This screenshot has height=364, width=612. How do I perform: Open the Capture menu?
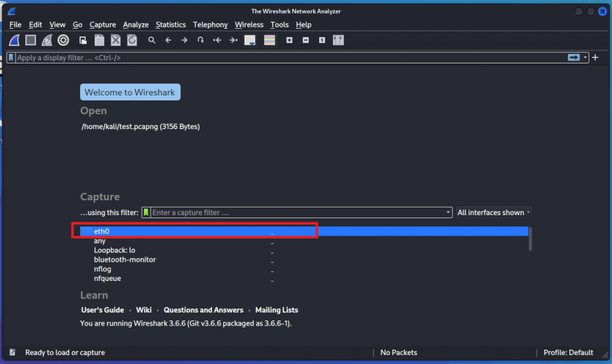click(103, 25)
